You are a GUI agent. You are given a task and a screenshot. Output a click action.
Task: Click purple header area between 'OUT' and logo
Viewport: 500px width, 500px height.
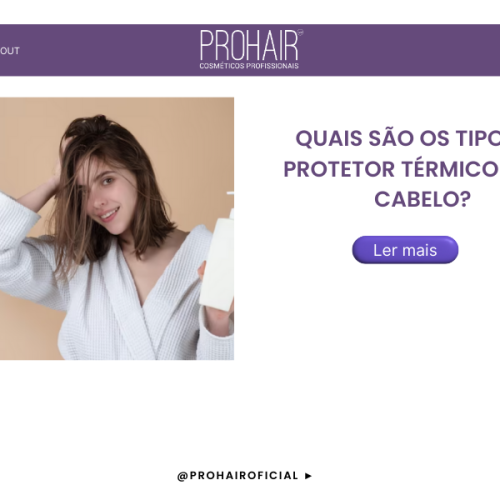[x=110, y=50]
